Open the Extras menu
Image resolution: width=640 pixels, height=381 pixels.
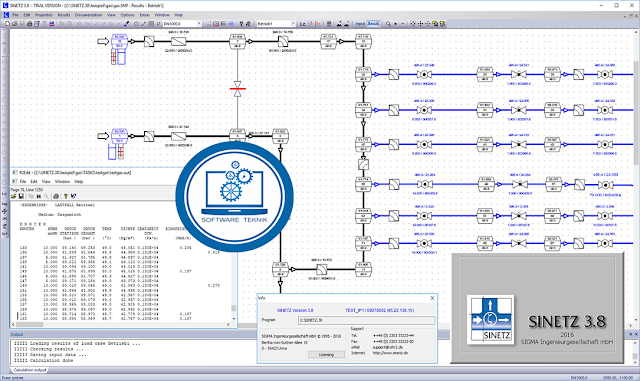click(x=144, y=15)
